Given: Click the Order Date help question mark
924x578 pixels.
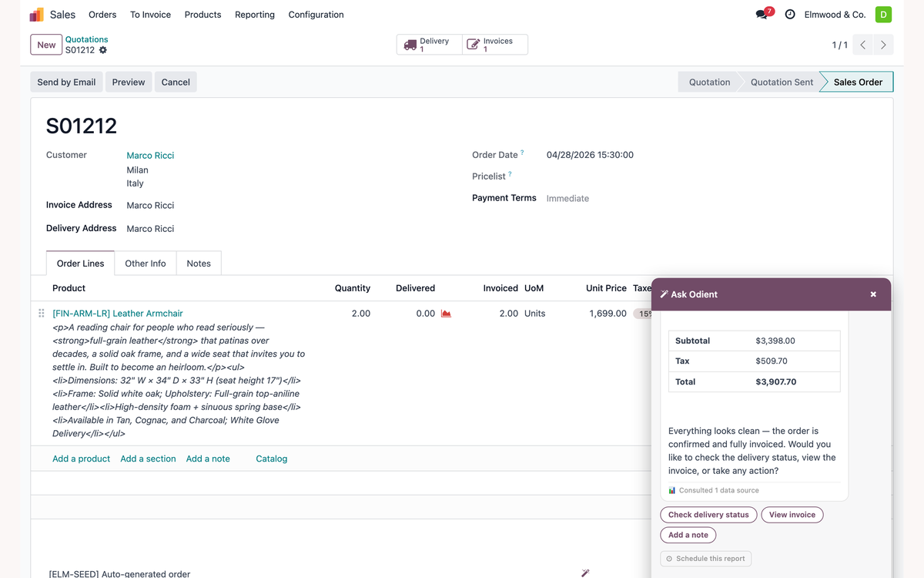Looking at the screenshot, I should pos(522,153).
